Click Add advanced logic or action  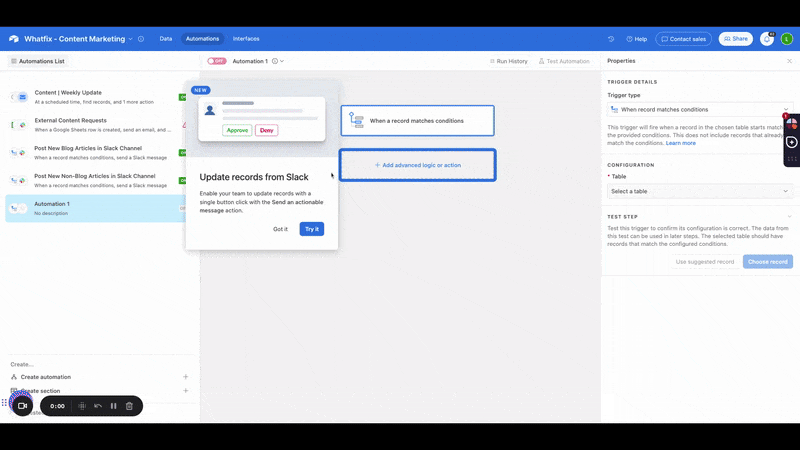click(x=418, y=165)
